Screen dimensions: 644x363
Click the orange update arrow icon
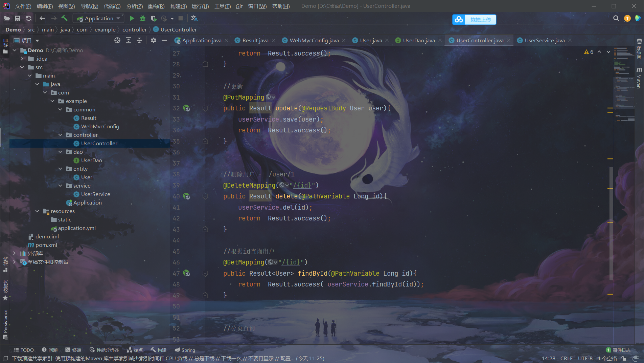627,18
